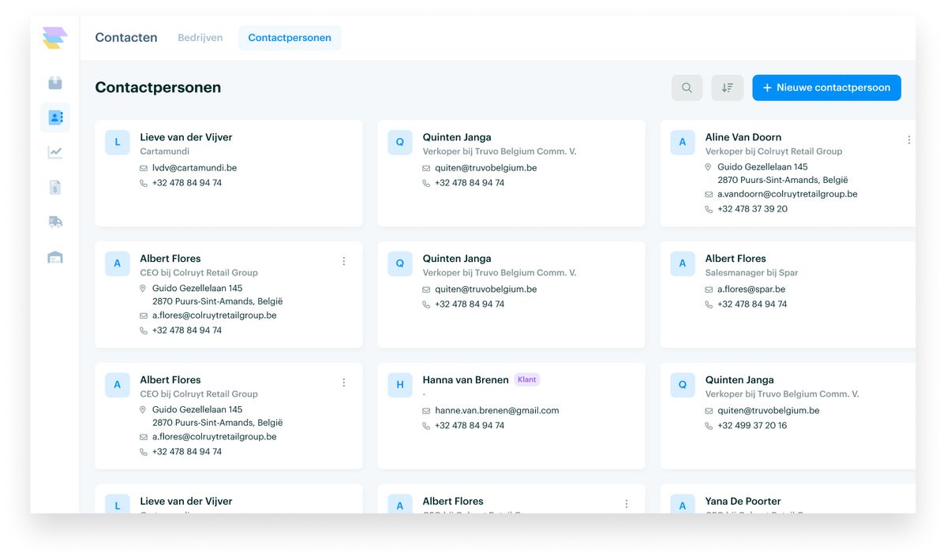Click email lvdv@cartamundi.be
Image resolution: width=947 pixels, height=560 pixels.
195,168
